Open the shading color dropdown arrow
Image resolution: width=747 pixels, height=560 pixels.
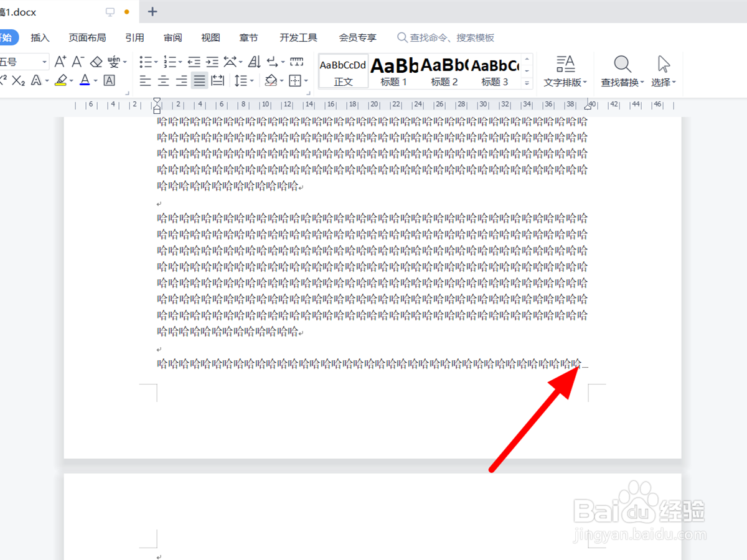pos(281,81)
